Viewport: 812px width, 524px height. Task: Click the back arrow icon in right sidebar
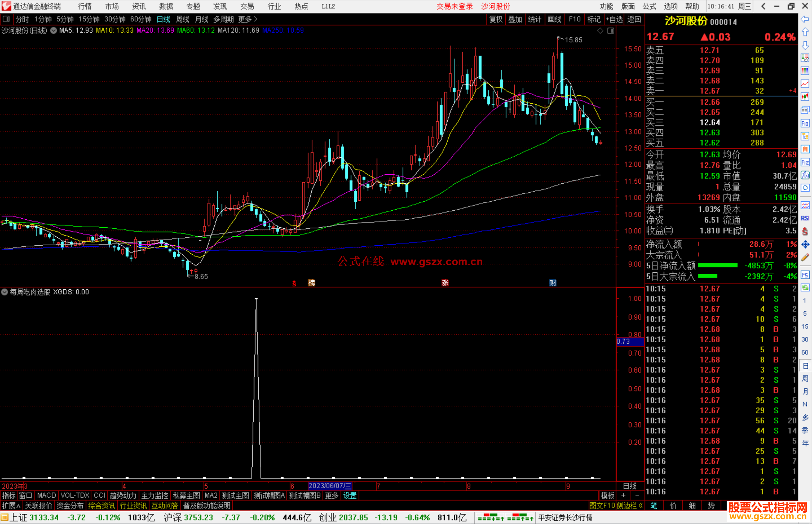[x=805, y=19]
